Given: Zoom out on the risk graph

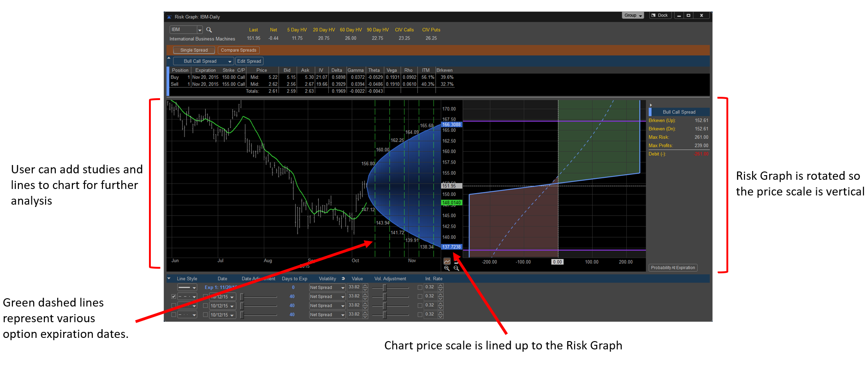Looking at the screenshot, I should click(x=456, y=268).
